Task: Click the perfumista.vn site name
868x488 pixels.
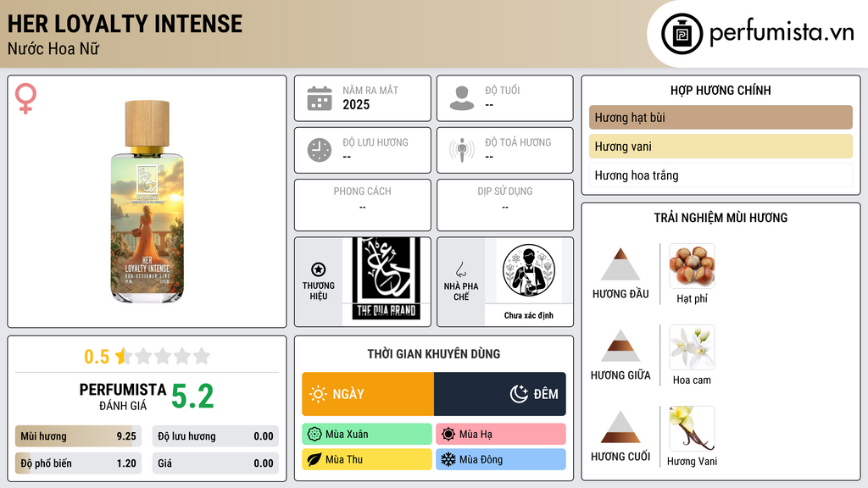Action: coord(782,32)
